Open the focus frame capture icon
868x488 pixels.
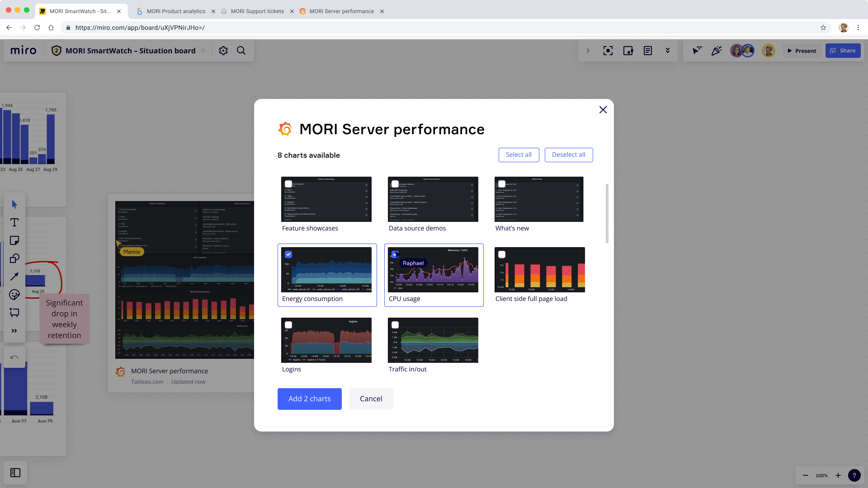608,51
